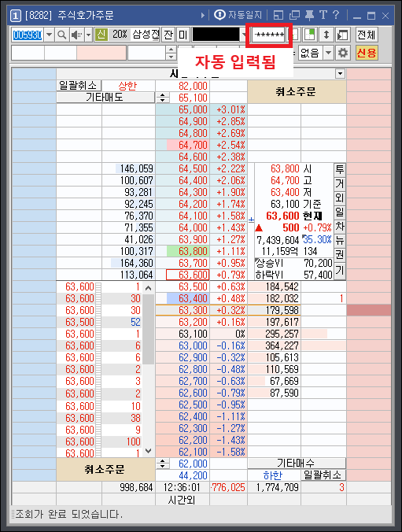Click the 146,059 ask quantity cell
Image resolution: width=402 pixels, height=532 pixels.
click(x=128, y=168)
